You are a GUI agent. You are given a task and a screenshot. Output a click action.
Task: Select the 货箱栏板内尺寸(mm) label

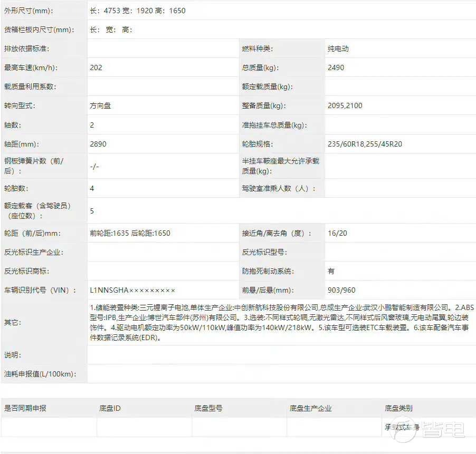[39, 30]
